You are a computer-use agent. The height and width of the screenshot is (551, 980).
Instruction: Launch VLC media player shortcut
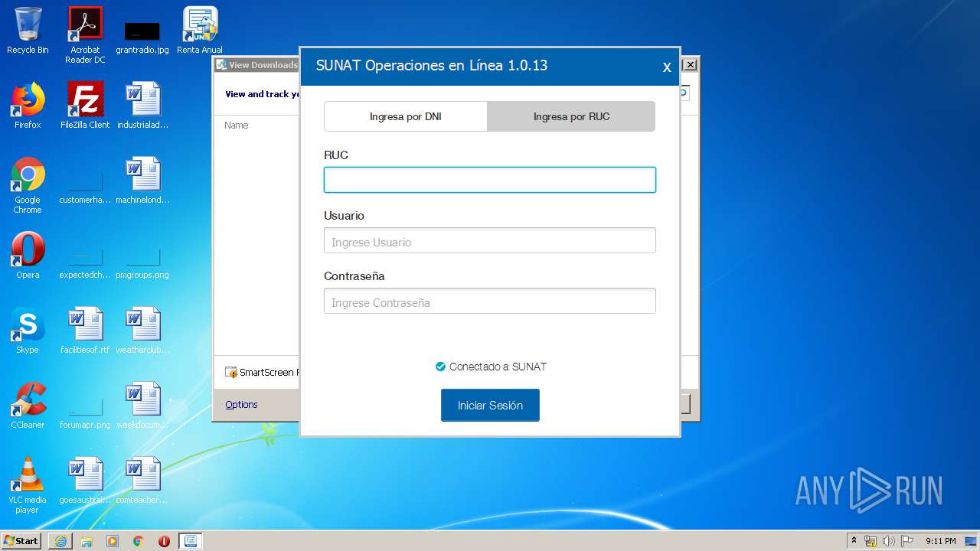pos(28,485)
